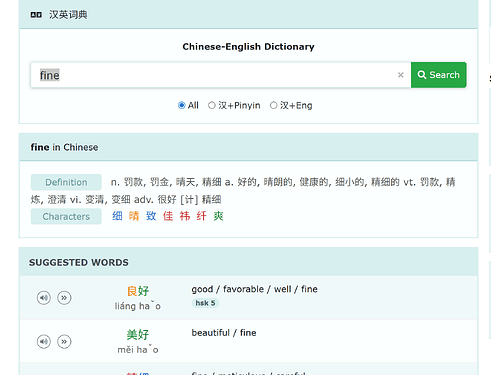Click 'beautiful / fine' definition text
This screenshot has width=491, height=375.
click(x=224, y=333)
